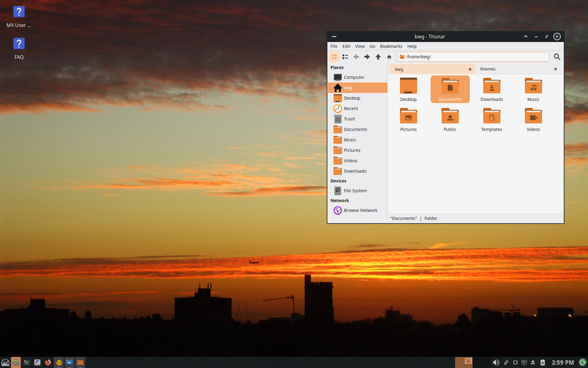The image size is (588, 368).
Task: Click the back navigation arrow
Action: (356, 57)
